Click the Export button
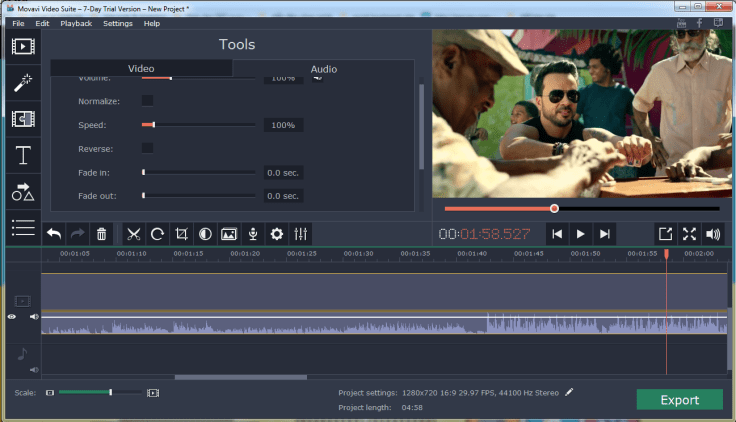 [679, 400]
